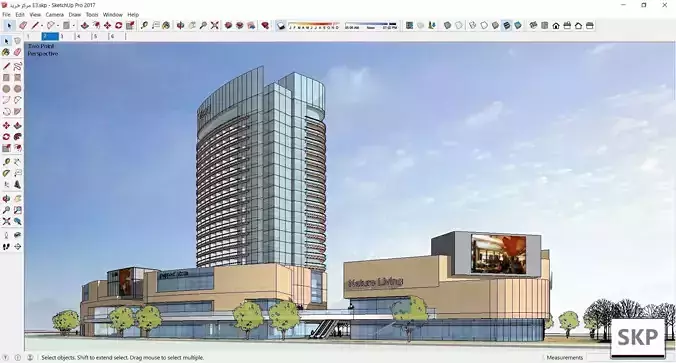
Task: Adjust the shadow time-of-day slider
Action: click(371, 26)
